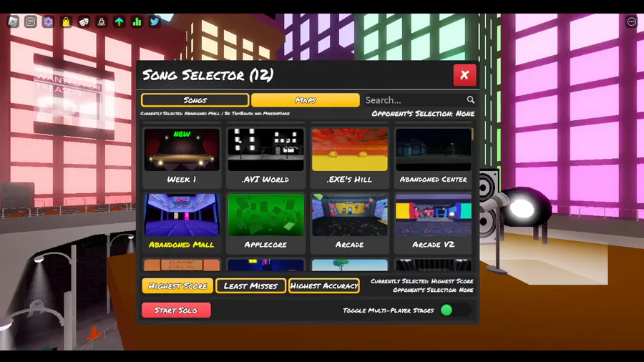Viewport: 644px width, 362px height.
Task: Click the map list scrollbar handle
Action: point(473,134)
